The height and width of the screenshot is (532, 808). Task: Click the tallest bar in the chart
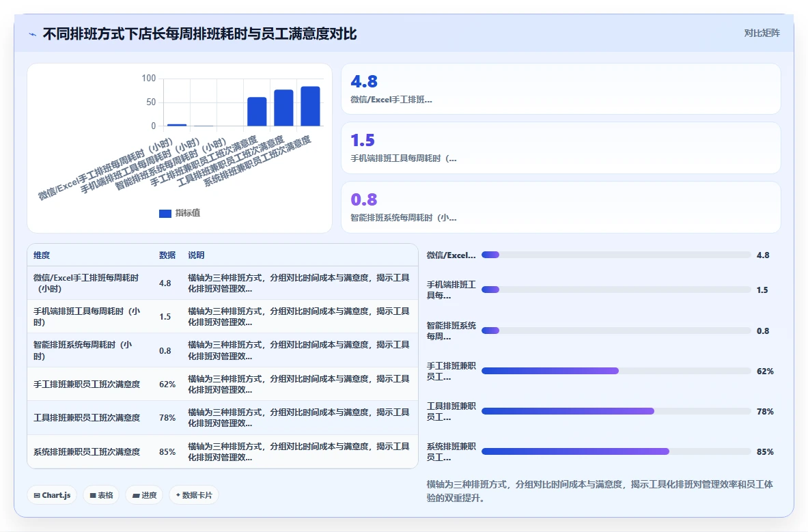[x=310, y=106]
